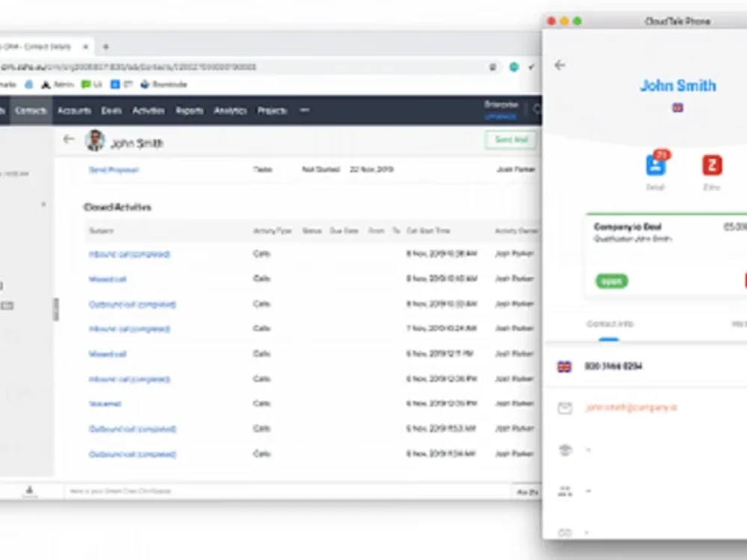Click the globe icon in CloudTalk contact info
747x560 pixels.
565,449
